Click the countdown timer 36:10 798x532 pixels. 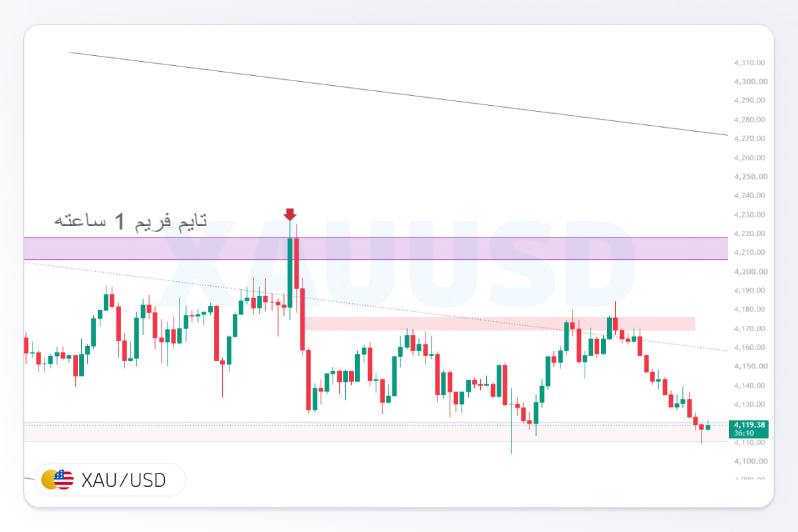(744, 433)
